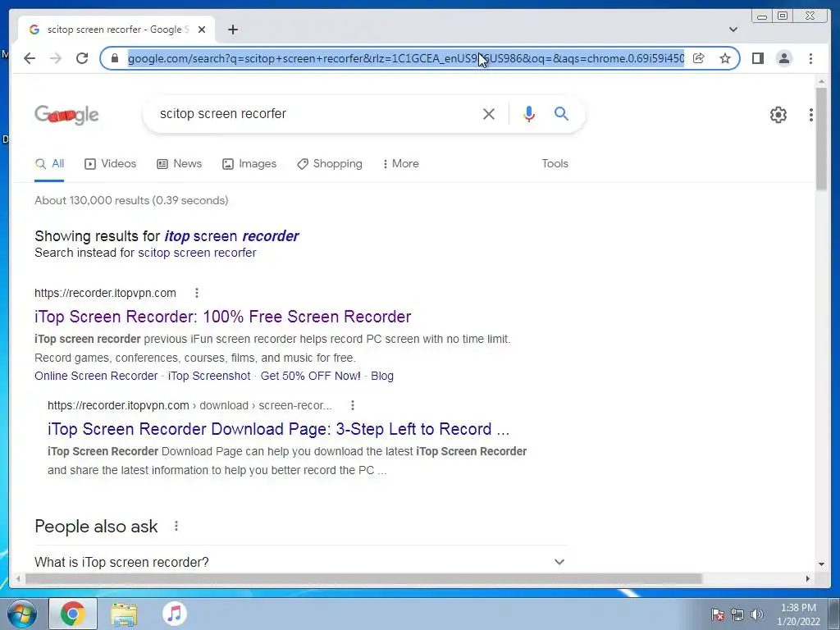Clear the search box text

click(x=489, y=113)
